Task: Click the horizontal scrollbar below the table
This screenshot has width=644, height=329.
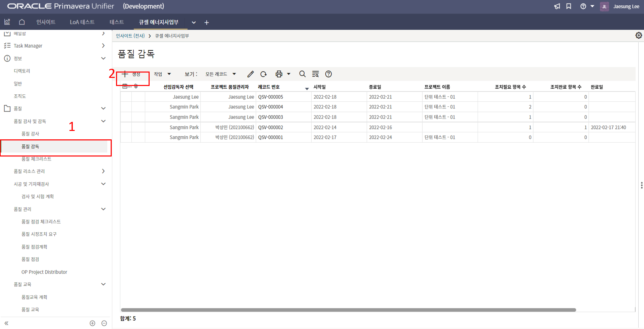Action: [348, 310]
